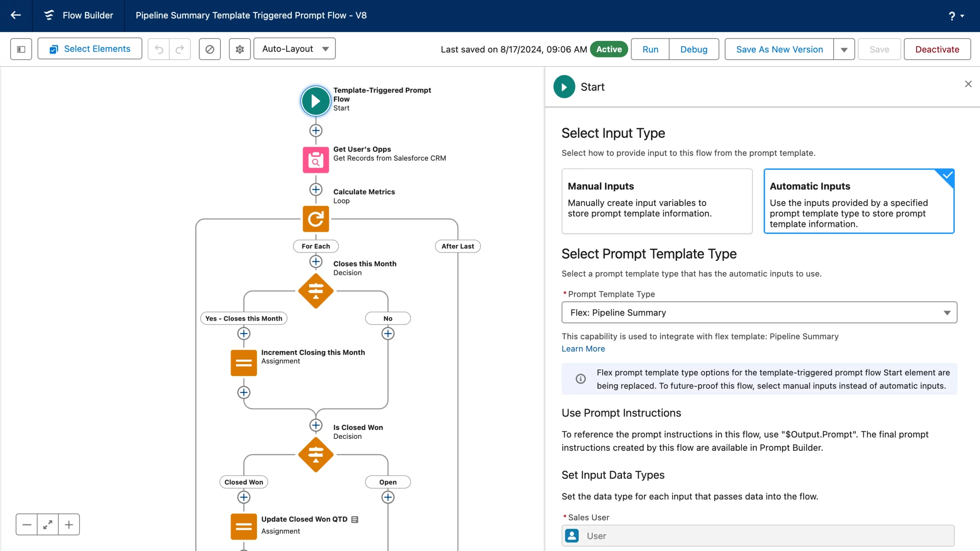Image resolution: width=980 pixels, height=551 pixels.
Task: Click the Get User's Opps records icon
Action: tap(315, 160)
